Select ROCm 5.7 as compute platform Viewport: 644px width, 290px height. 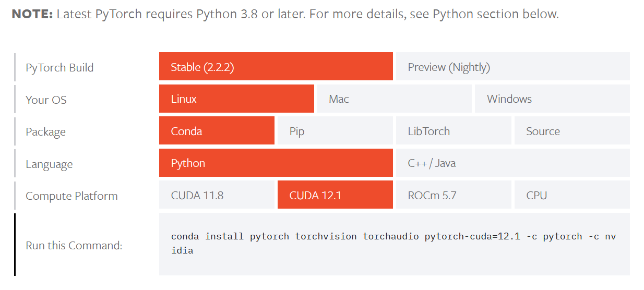pos(453,196)
